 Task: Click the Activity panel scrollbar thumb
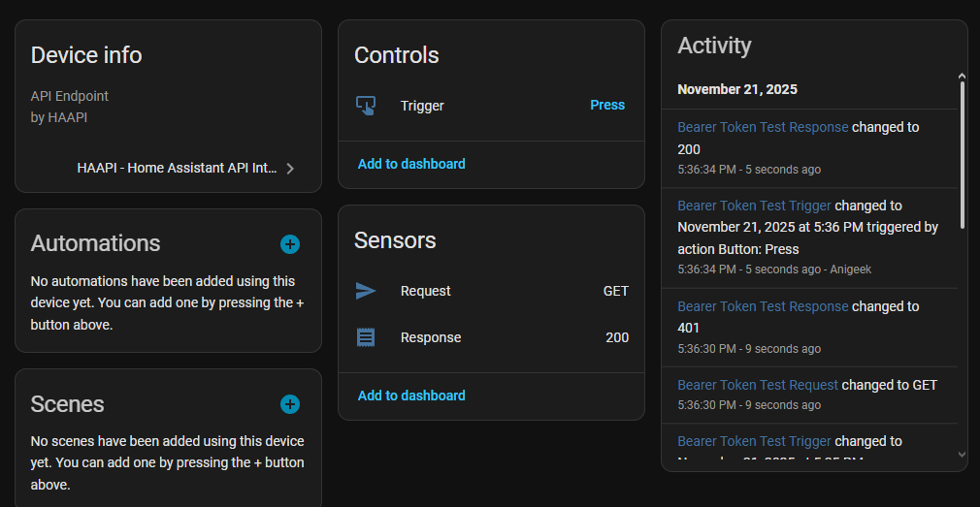click(962, 155)
